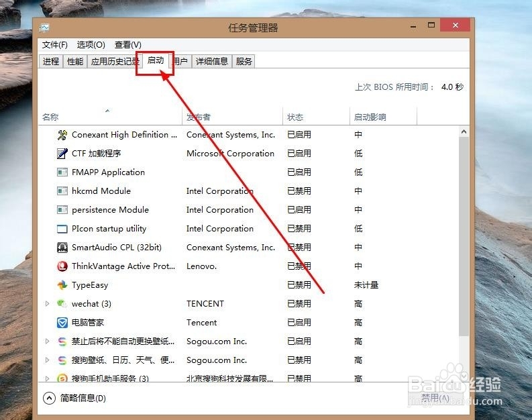Viewport: 532px width, 420px height.
Task: Click the Conexant High Definition audio icon
Action: [x=62, y=135]
